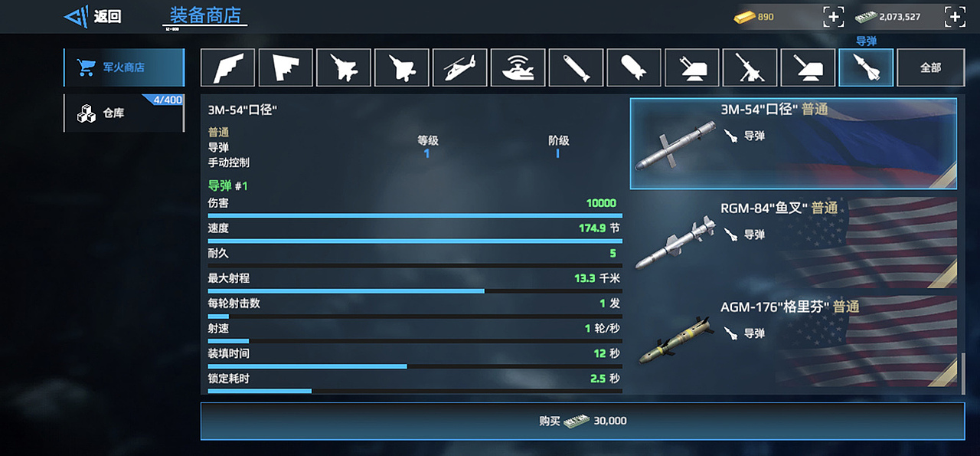Open the 军火商店 shop tab

point(124,67)
